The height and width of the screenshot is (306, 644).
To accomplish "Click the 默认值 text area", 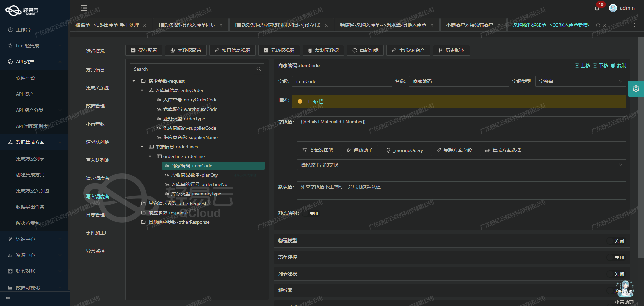I will [461, 190].
